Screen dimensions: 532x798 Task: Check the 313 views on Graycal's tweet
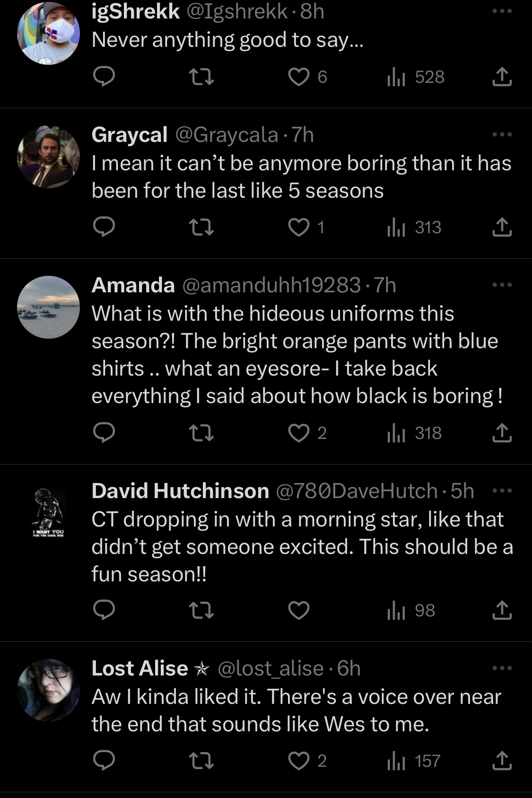click(414, 228)
